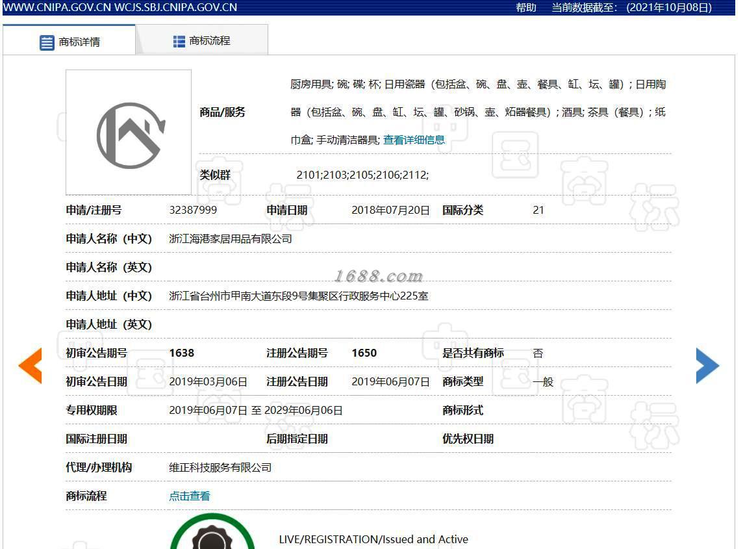756x549 pixels.
Task: Click preliminary announcement date 2019年03月06日
Action: [208, 381]
